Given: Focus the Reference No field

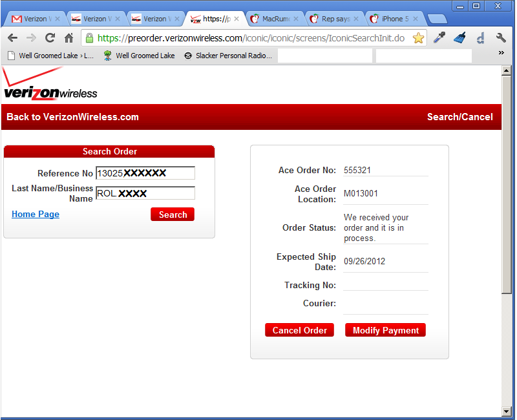Looking at the screenshot, I should click(145, 173).
